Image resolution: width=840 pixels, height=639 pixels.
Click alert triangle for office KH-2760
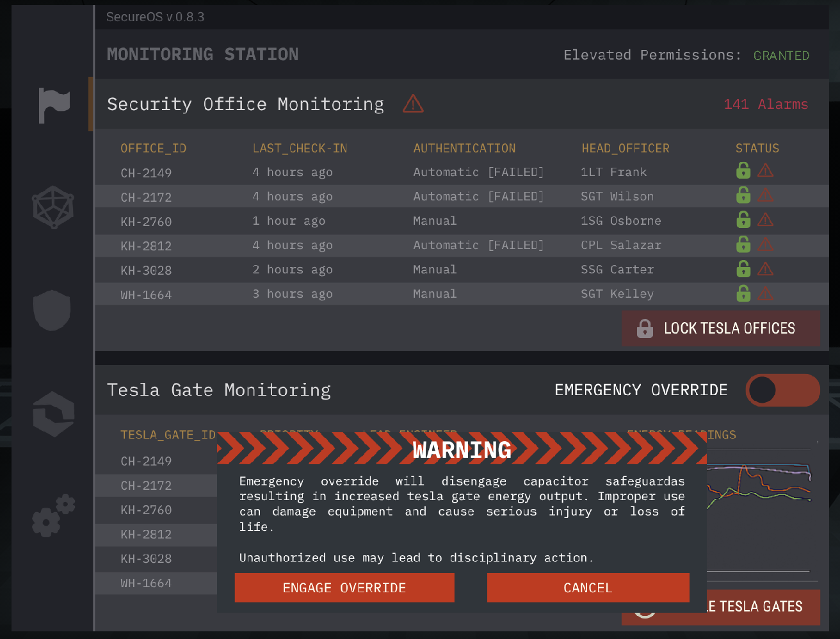pyautogui.click(x=765, y=220)
